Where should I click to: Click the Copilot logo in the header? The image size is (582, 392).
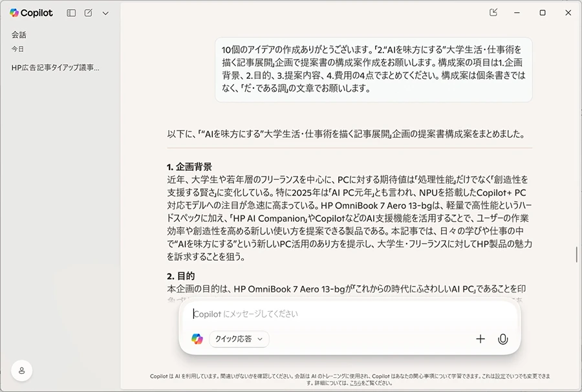click(31, 13)
